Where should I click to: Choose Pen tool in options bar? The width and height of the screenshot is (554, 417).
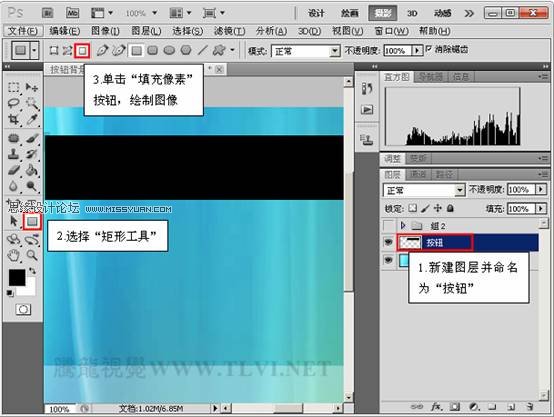coord(102,50)
